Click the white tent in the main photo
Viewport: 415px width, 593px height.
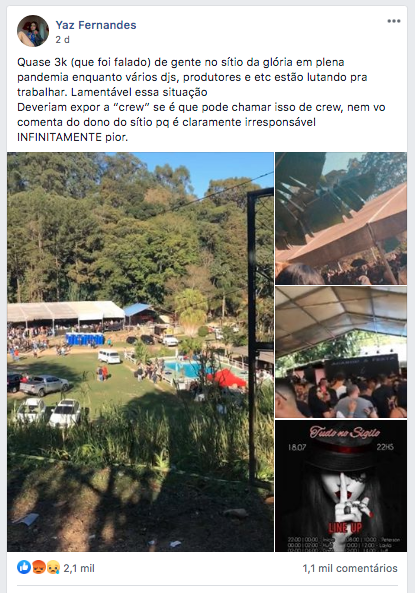[66, 311]
